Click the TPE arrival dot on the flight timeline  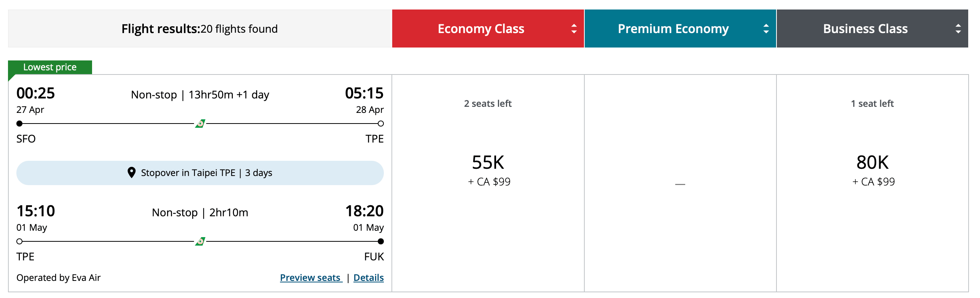380,123
